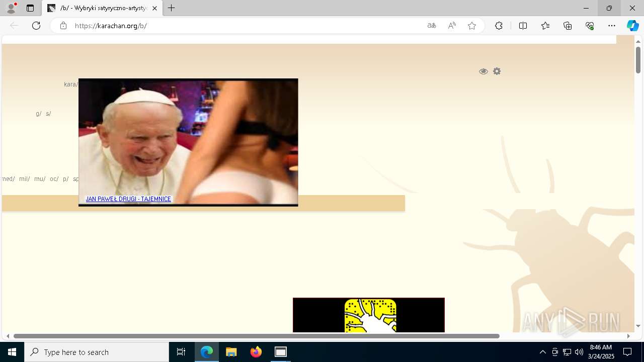Click the horizontal scrollbar thumb

tap(257, 336)
